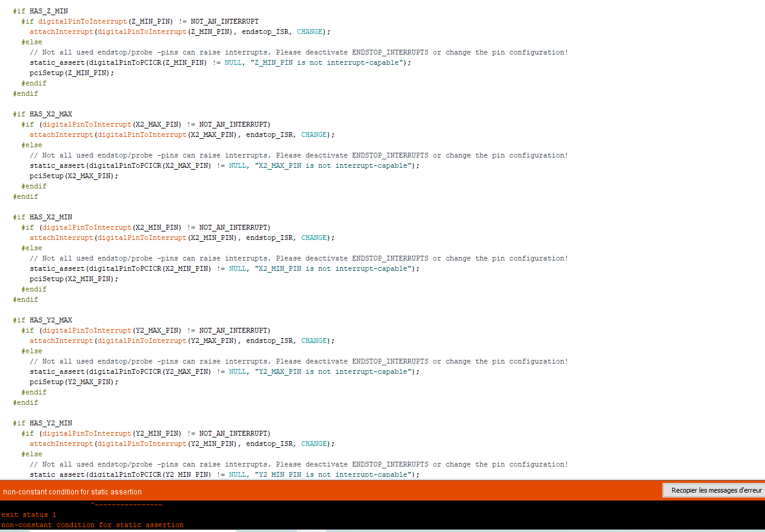Click static_assert line '"X2_MIN_PIN is not interrupt-capable"'
This screenshot has width=765, height=532.
coord(224,268)
